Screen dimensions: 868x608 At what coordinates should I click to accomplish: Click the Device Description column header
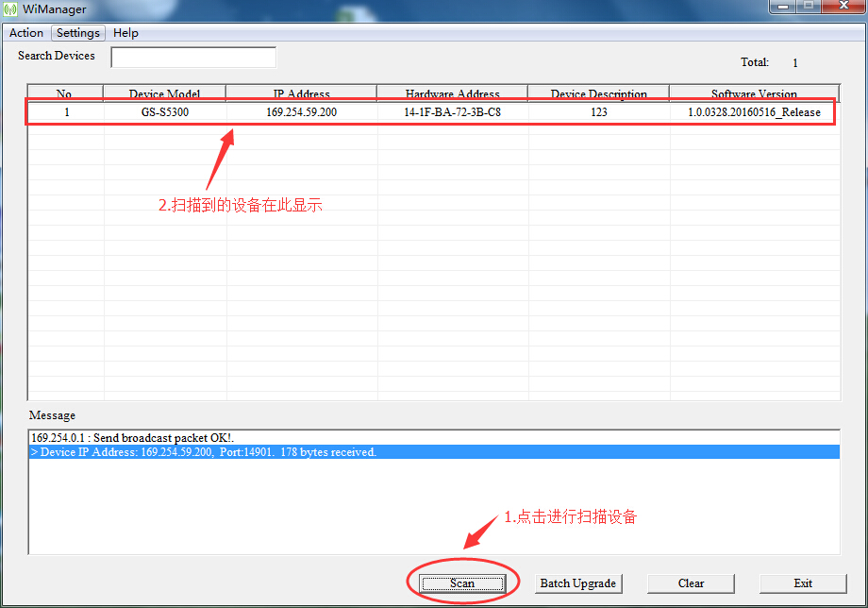[x=599, y=93]
